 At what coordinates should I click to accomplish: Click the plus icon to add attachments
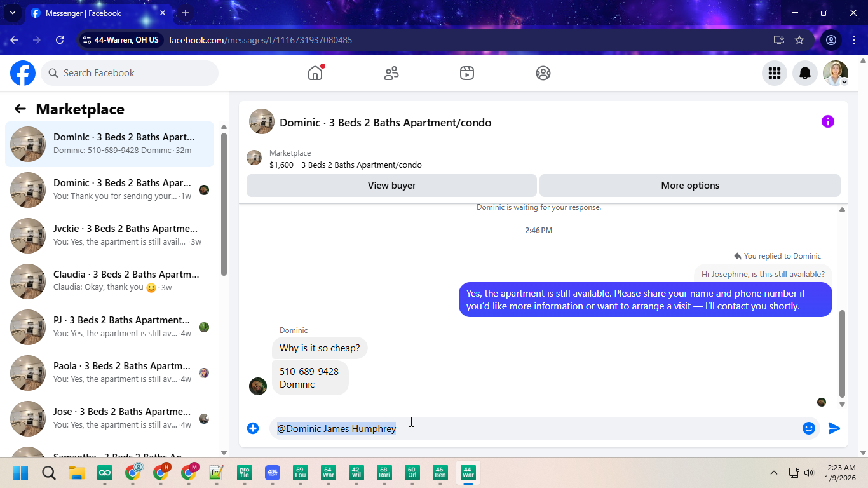click(x=253, y=428)
